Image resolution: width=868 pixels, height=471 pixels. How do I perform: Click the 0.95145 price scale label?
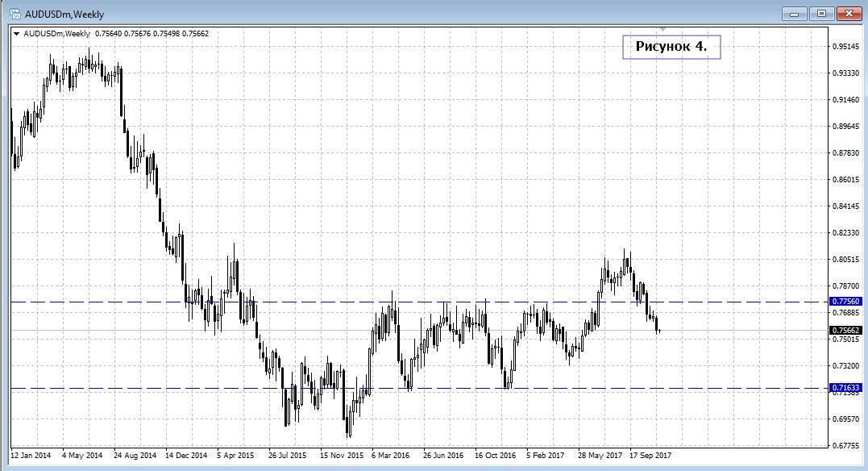(x=845, y=47)
